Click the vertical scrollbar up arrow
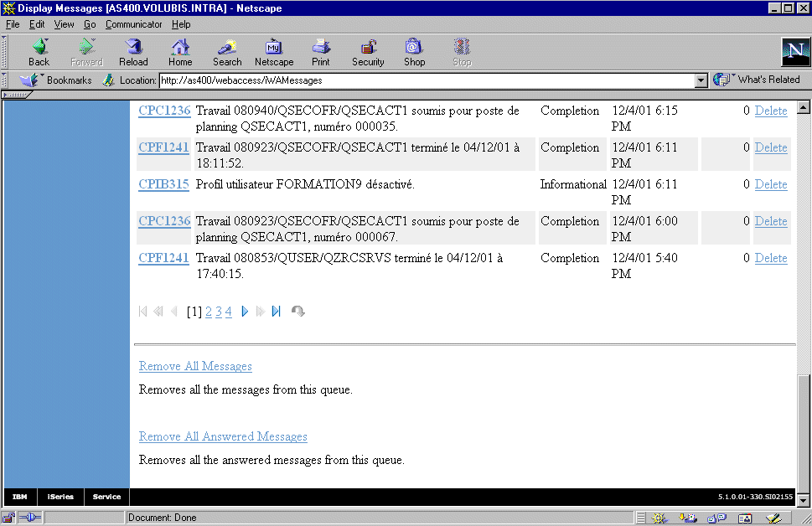Image resolution: width=812 pixels, height=526 pixels. coord(803,107)
